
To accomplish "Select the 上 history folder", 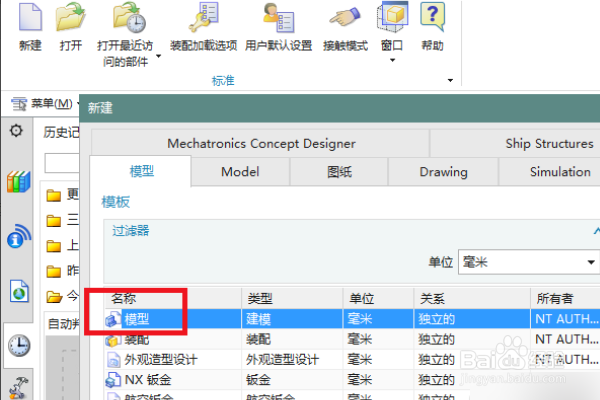I will (62, 246).
